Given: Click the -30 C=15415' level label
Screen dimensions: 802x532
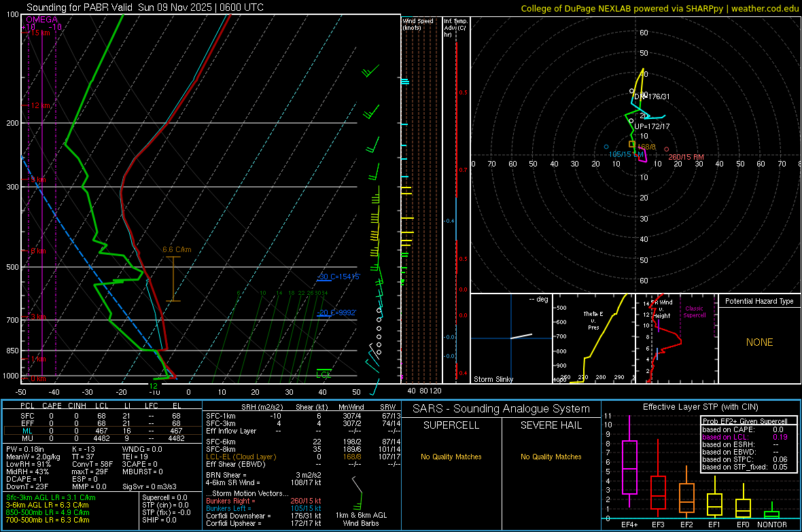Looking at the screenshot, I should point(338,277).
